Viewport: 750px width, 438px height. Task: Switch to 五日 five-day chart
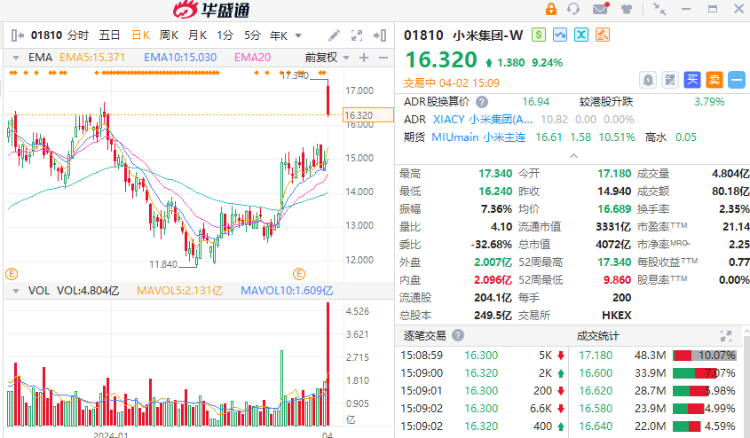pos(110,35)
